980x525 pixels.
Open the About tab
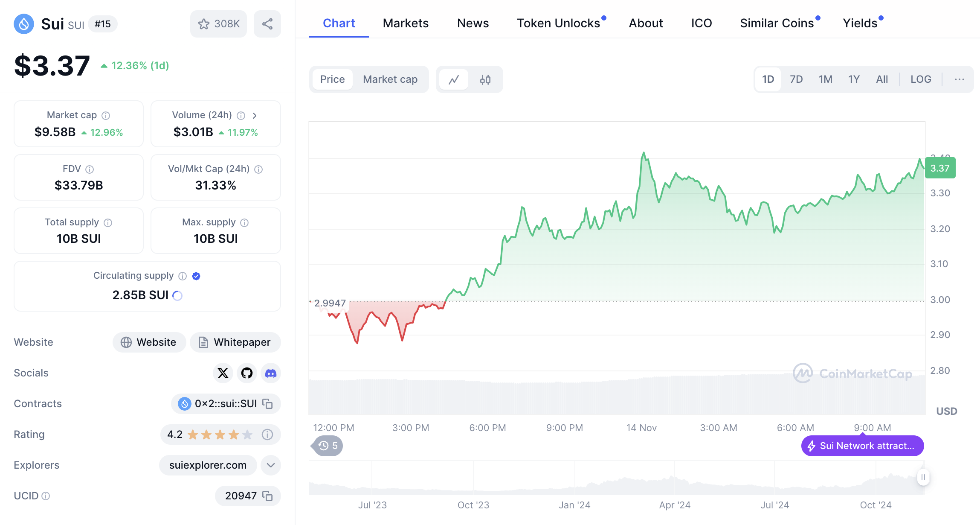click(x=646, y=23)
